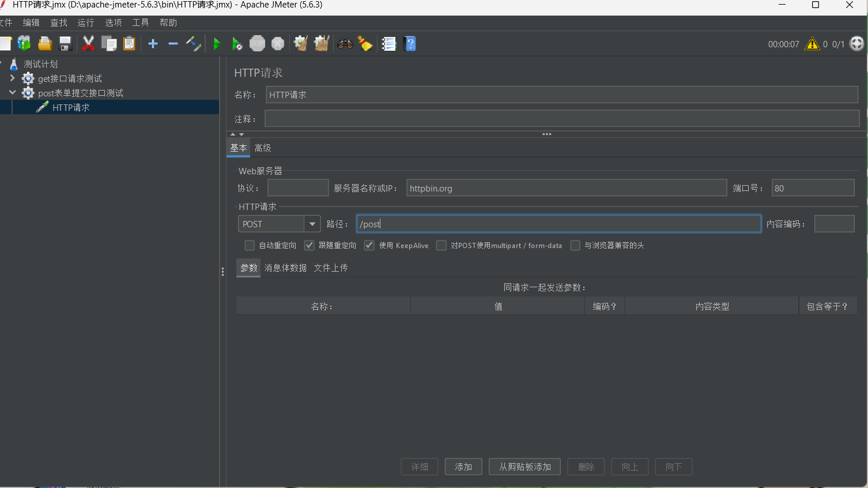Start the test with green play icon
Viewport: 868px width, 488px height.
217,44
